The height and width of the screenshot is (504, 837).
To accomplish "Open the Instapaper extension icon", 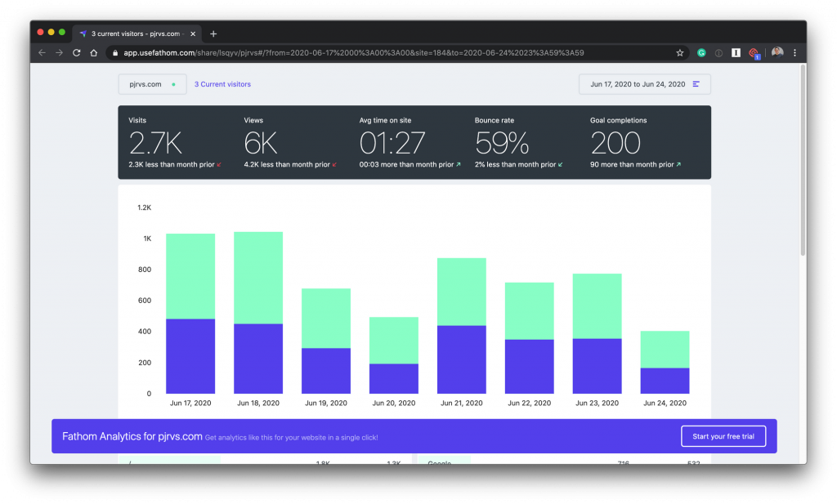I will pyautogui.click(x=735, y=52).
